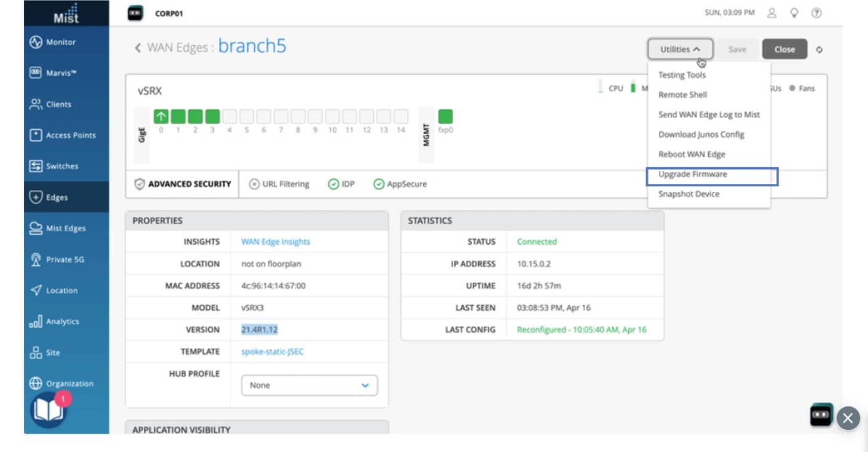Screen dimensions: 868x452
Task: Click the refresh icon beside Close
Action: [x=819, y=50]
